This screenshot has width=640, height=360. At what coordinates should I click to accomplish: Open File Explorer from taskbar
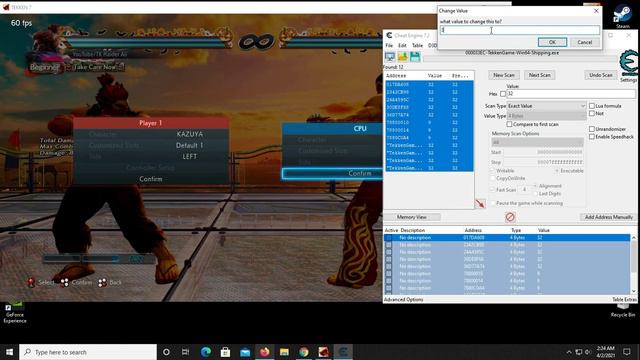click(284, 352)
